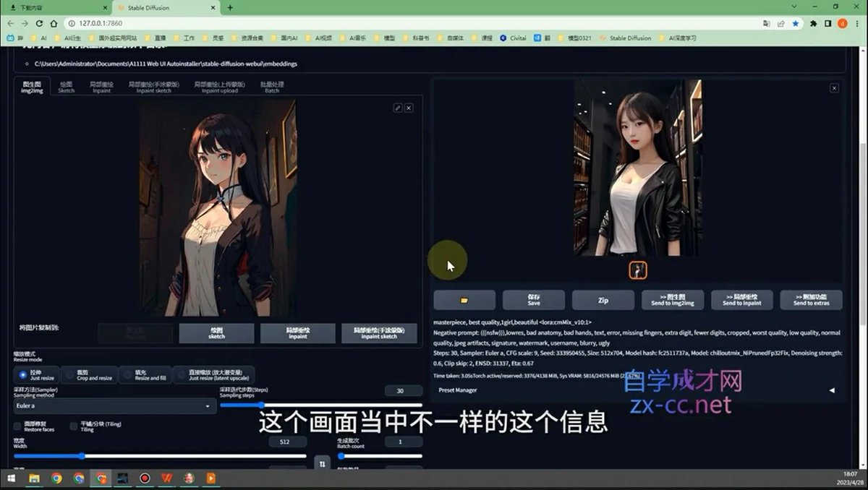Edit the Sampling steps value field 30
868x490 pixels.
(404, 391)
